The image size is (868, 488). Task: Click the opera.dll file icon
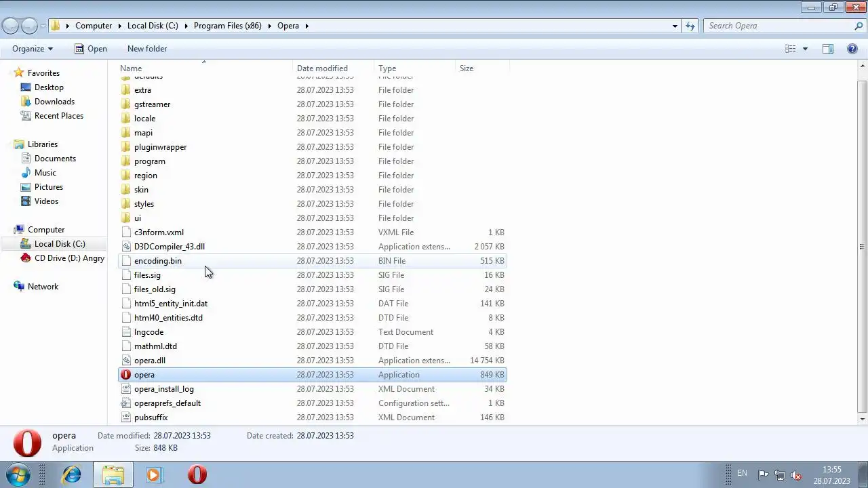click(125, 361)
